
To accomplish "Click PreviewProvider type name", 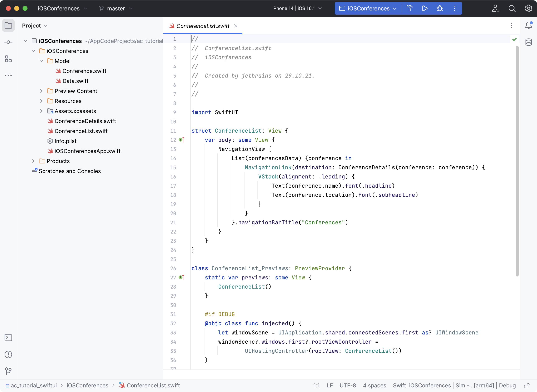I will (320, 268).
